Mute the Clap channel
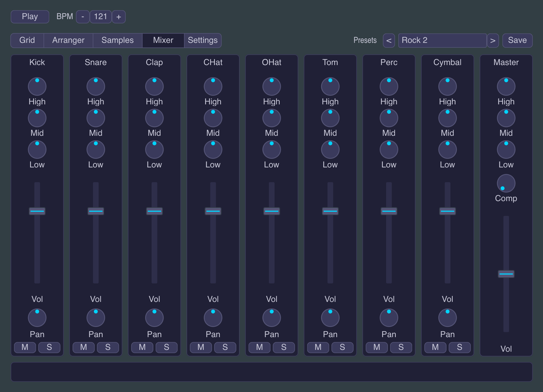 point(142,347)
